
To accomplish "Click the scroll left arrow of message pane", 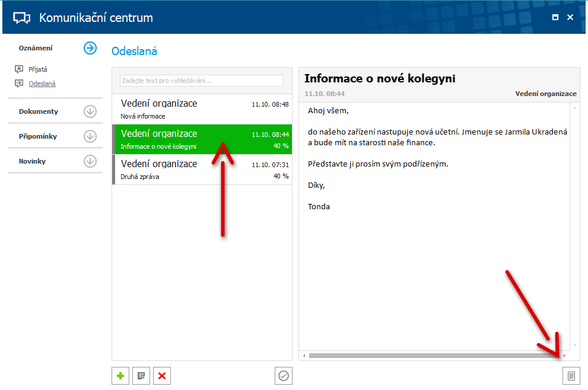I will pos(304,356).
